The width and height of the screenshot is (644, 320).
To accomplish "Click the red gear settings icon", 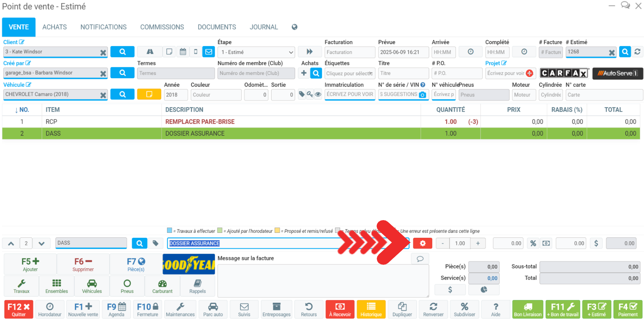I will (x=423, y=243).
